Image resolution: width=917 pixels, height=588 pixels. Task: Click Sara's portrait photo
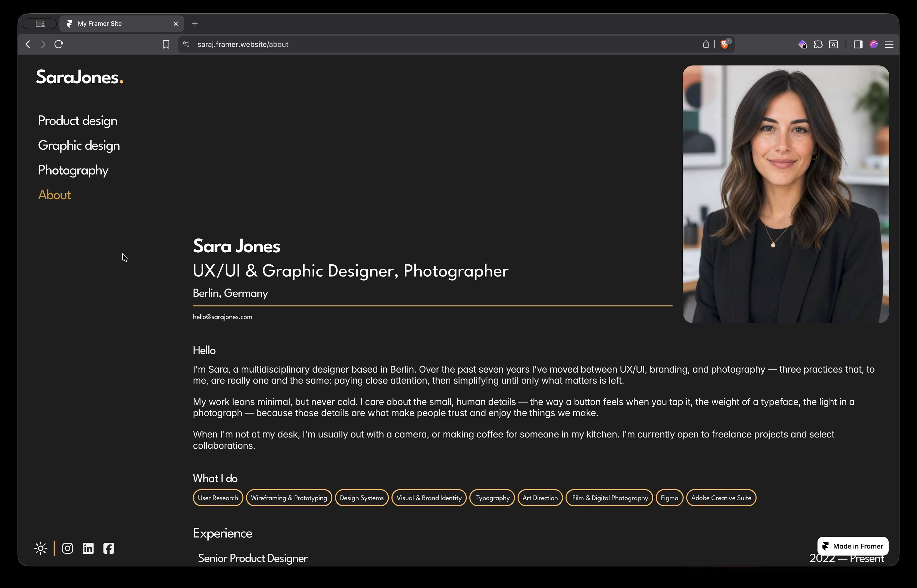click(786, 194)
